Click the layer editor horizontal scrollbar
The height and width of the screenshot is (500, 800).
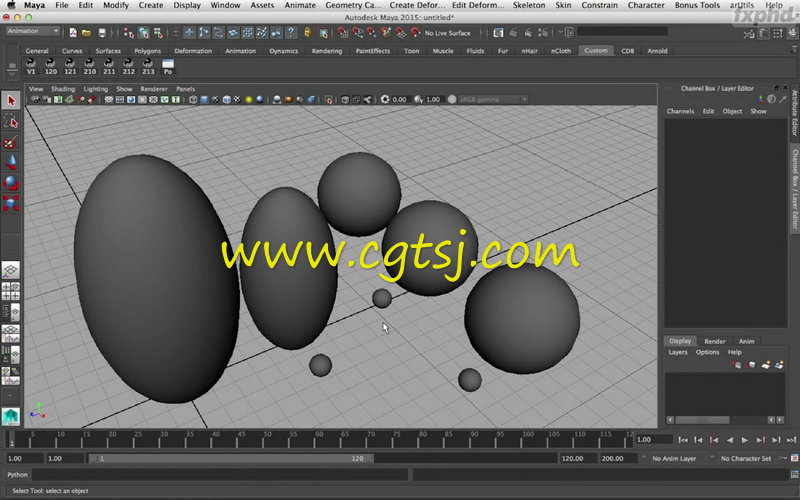702,420
